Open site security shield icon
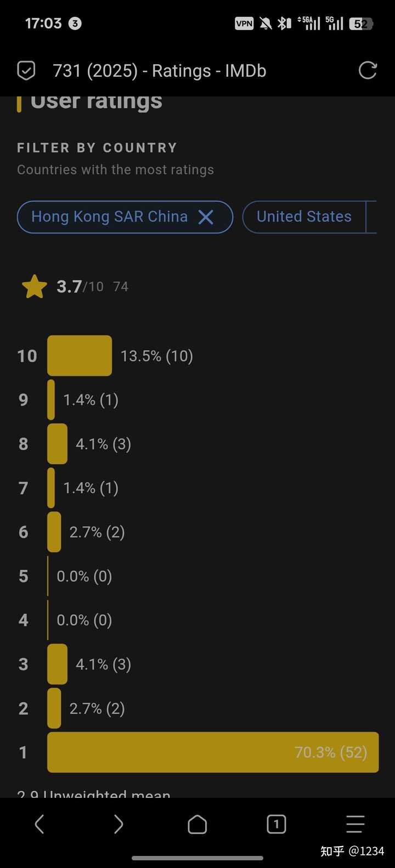 [x=26, y=71]
